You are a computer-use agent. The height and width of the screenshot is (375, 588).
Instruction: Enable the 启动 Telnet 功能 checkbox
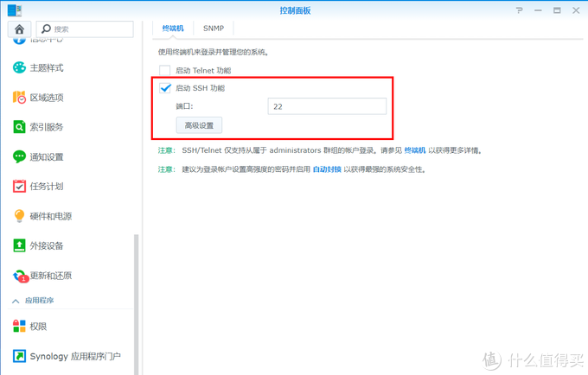click(x=164, y=70)
